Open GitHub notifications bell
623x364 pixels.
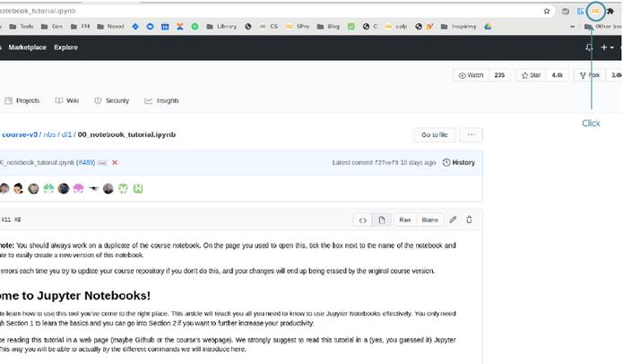[589, 48]
